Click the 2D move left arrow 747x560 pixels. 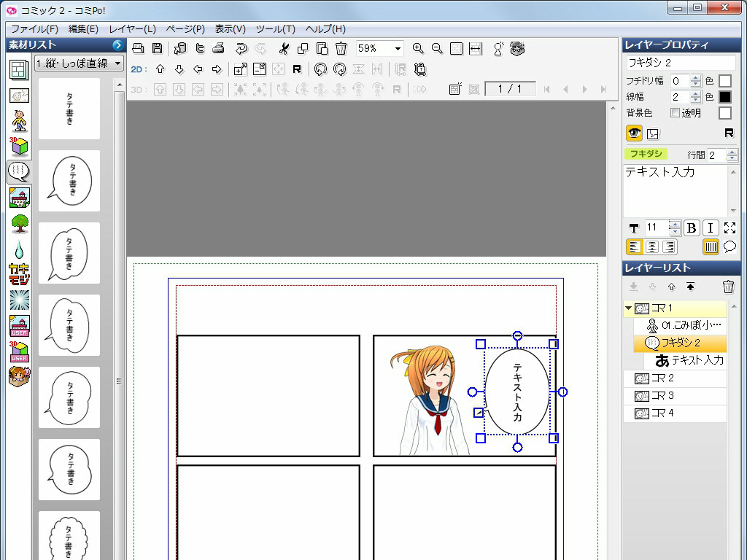(x=198, y=69)
